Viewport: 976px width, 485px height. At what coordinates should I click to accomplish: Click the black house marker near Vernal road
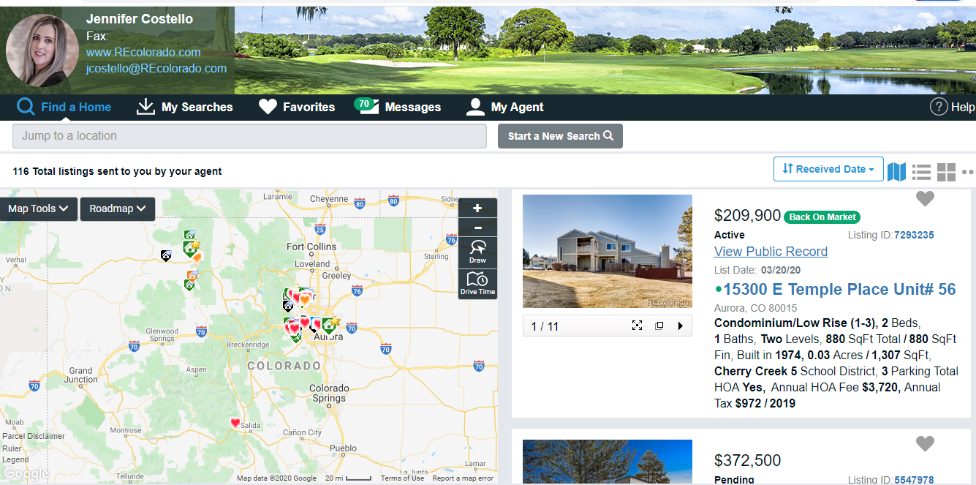[166, 255]
